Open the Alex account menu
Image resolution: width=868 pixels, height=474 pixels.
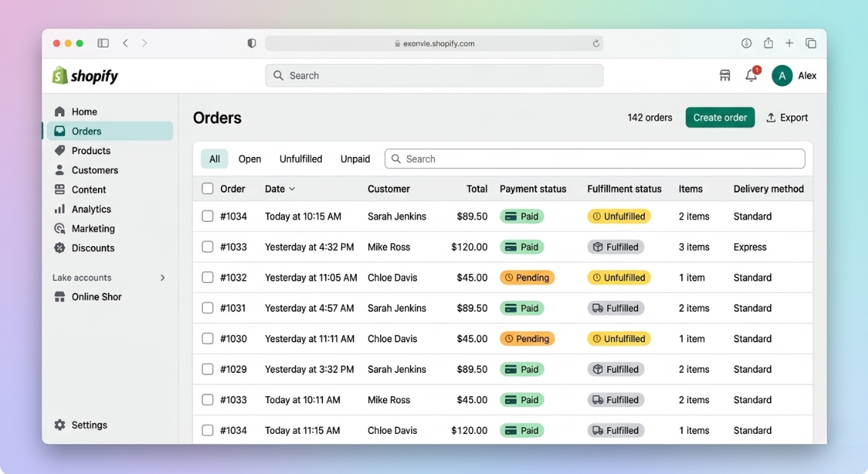[782, 75]
